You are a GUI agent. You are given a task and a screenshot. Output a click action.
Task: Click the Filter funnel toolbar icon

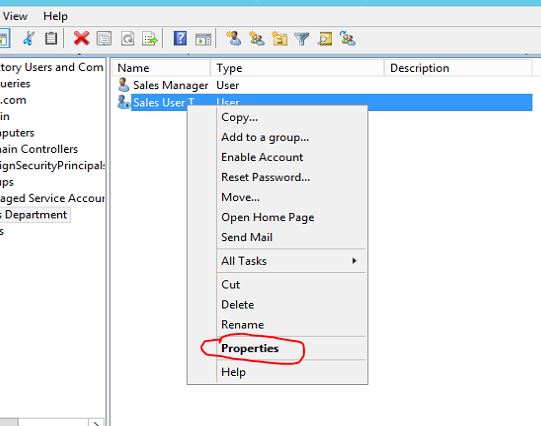click(x=302, y=39)
